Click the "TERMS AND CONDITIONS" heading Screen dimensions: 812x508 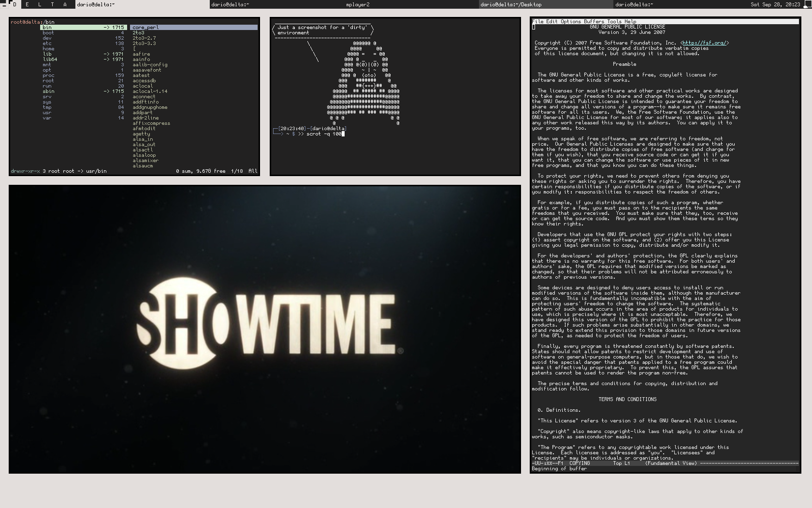627,400
